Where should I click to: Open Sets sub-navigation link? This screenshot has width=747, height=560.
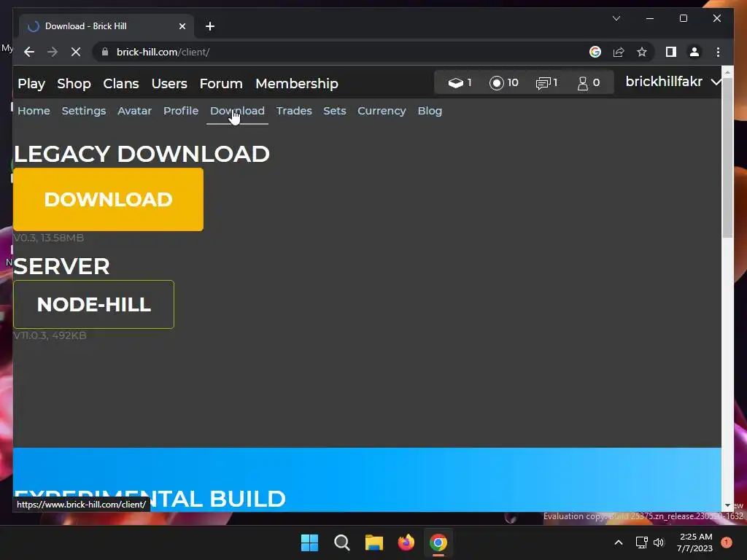point(334,111)
